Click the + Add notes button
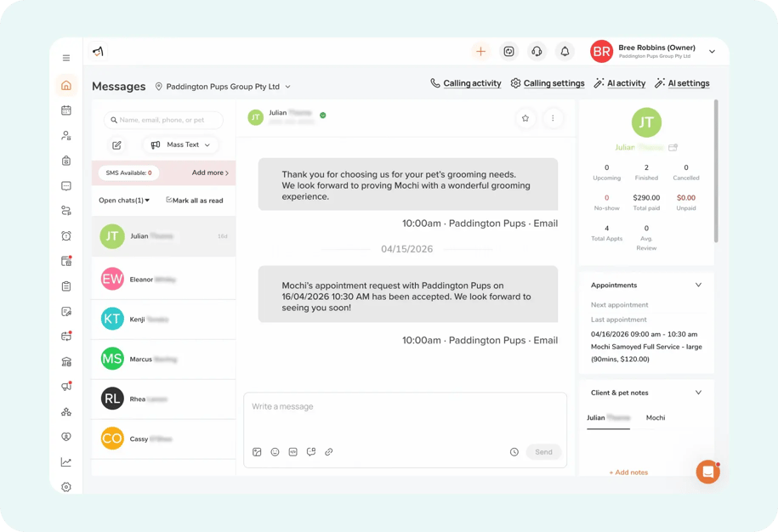Viewport: 778px width, 532px height. click(628, 473)
